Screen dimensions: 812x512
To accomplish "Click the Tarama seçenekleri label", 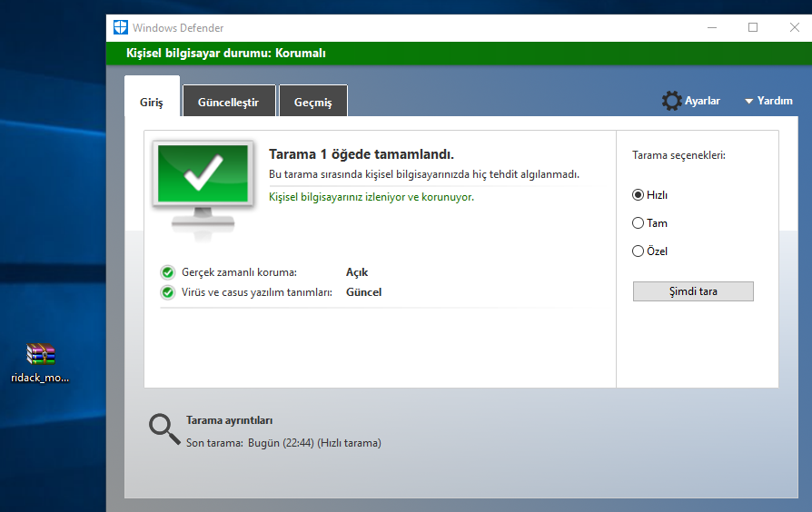I will point(678,155).
